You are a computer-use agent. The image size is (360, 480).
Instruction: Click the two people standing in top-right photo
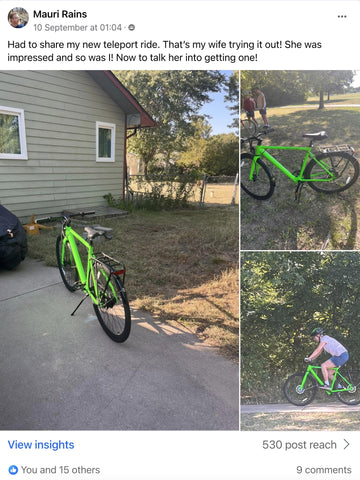(x=255, y=107)
